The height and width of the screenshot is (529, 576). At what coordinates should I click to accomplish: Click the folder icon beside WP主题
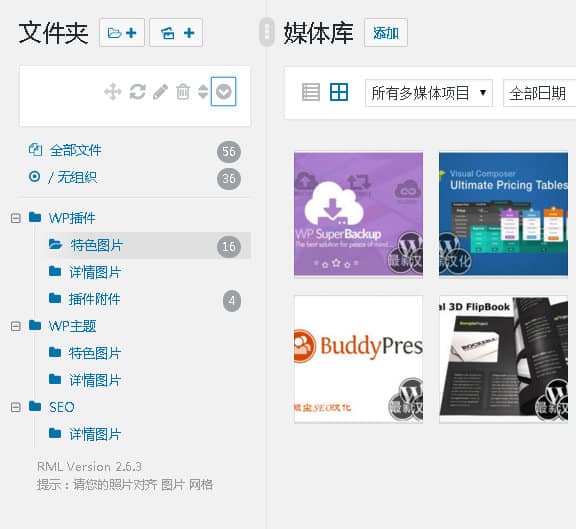point(35,325)
